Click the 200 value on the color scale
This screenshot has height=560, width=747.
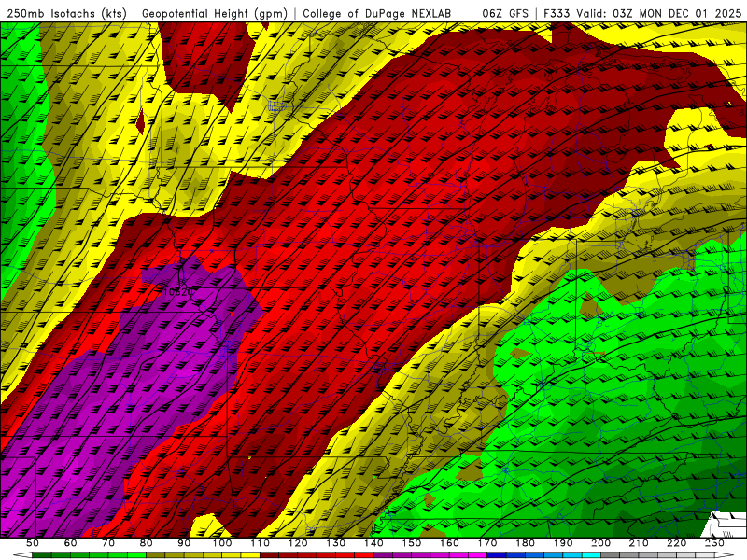tap(601, 543)
